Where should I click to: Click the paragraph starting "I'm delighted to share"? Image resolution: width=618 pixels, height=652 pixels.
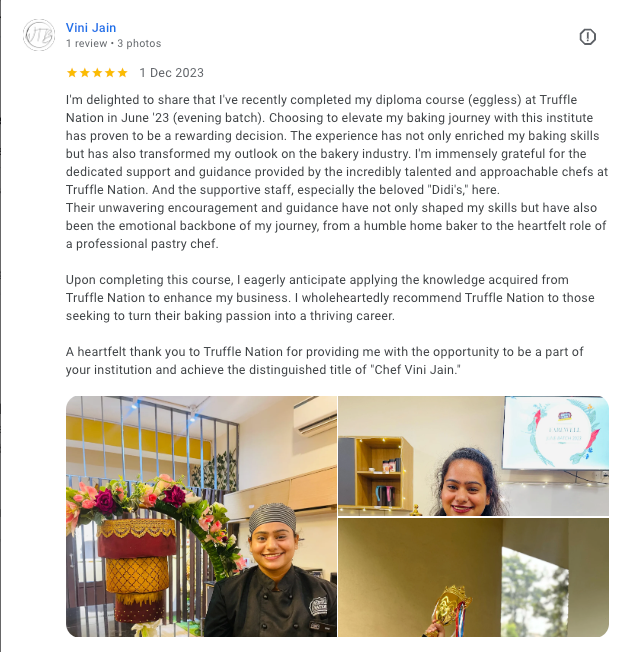[x=337, y=145]
